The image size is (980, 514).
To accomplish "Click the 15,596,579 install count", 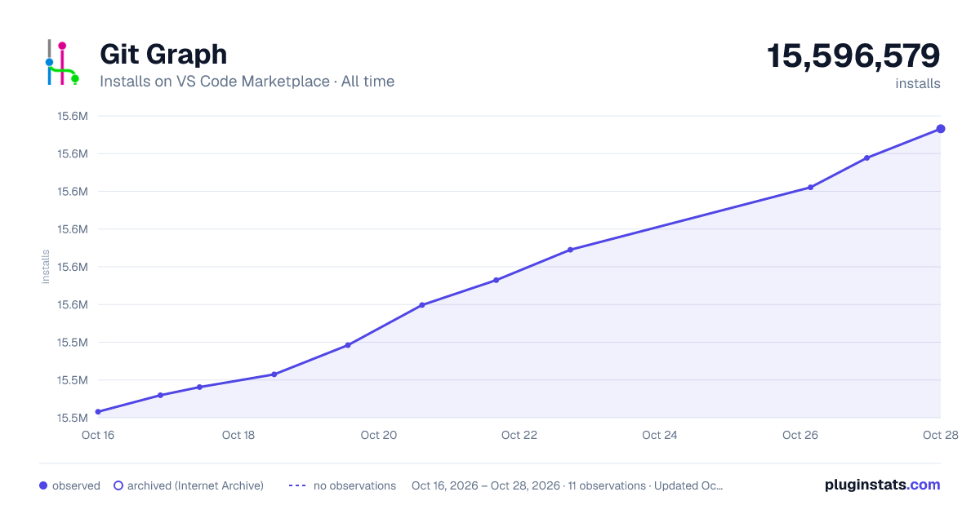I will tap(853, 55).
